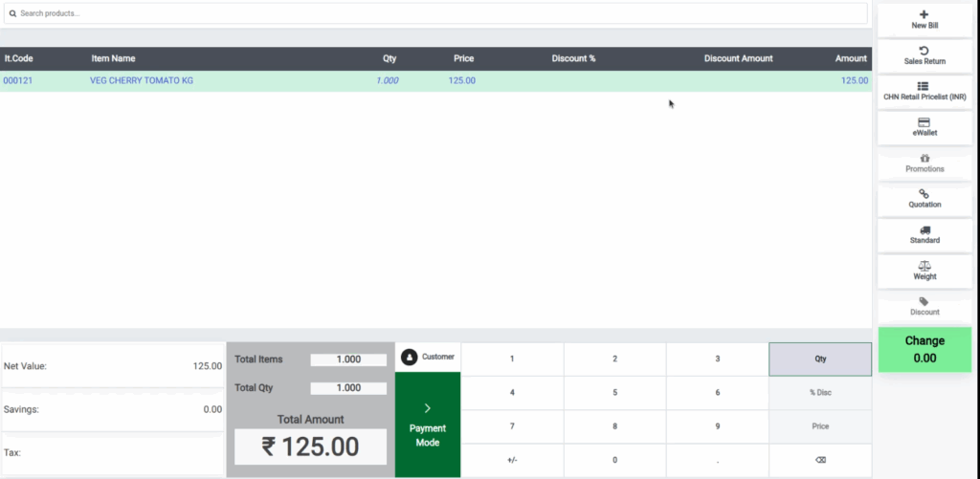The image size is (980, 479).
Task: Click the 1.000 quantity cell of tomato row
Action: click(x=387, y=80)
